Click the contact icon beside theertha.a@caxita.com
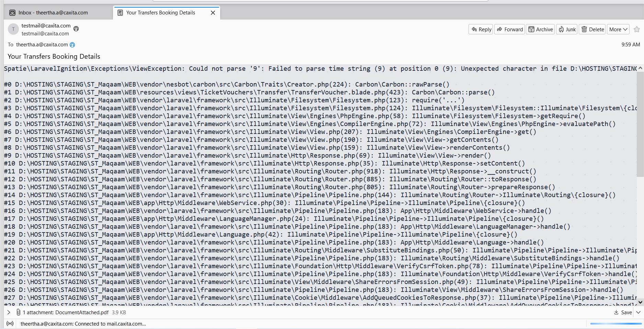This screenshot has height=329, width=644. [x=72, y=45]
